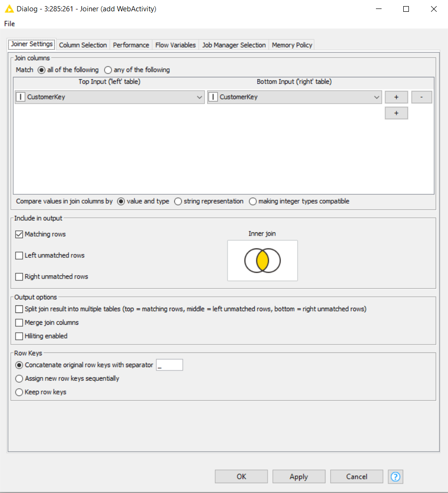Open Bottom Input CustomerKey dropdown
448x493 pixels.
(294, 97)
